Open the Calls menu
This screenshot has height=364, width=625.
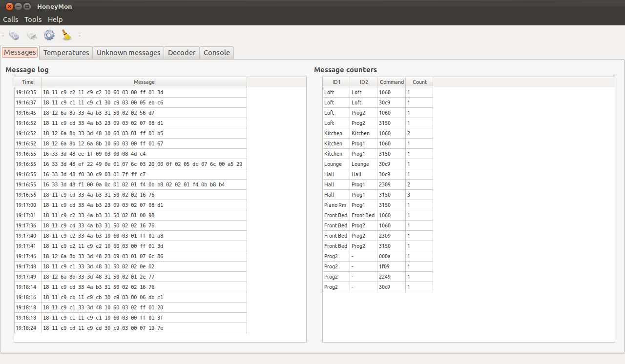point(11,20)
